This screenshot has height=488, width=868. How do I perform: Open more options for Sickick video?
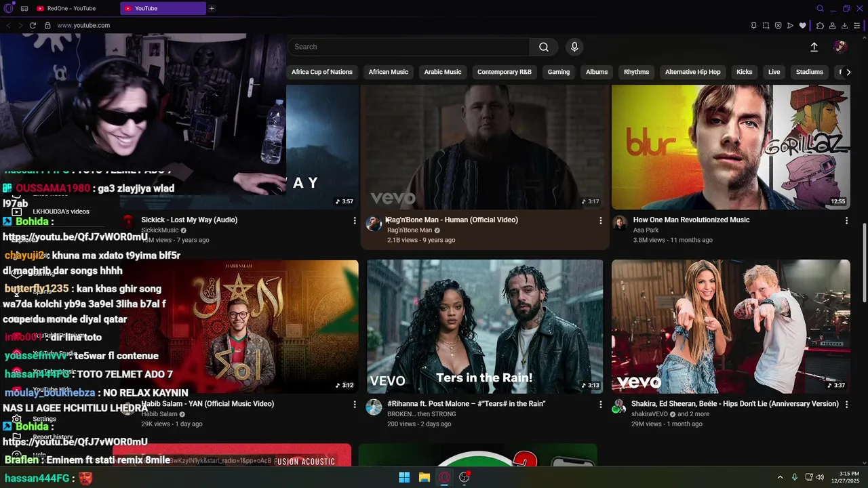pyautogui.click(x=355, y=220)
